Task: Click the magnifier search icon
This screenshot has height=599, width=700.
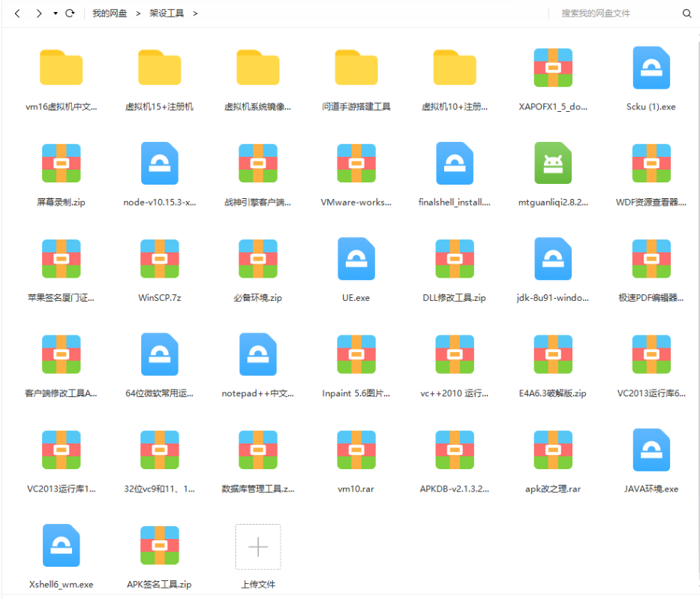Action: tap(687, 14)
